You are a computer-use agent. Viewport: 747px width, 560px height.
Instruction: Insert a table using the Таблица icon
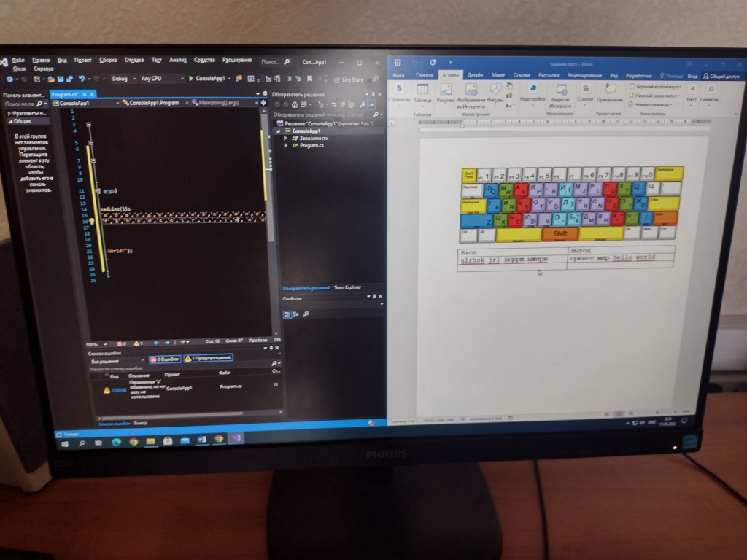[x=422, y=91]
